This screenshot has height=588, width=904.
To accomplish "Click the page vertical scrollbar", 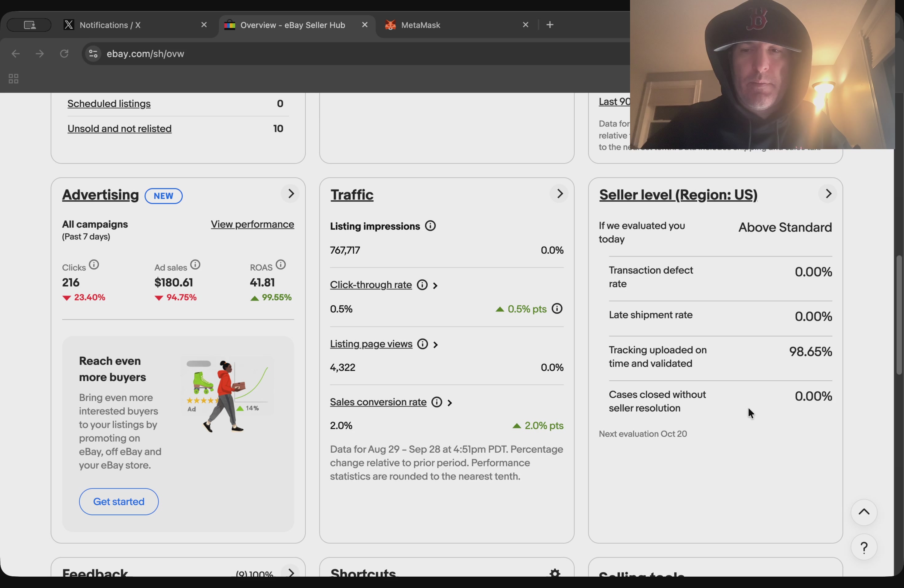I will [x=898, y=315].
